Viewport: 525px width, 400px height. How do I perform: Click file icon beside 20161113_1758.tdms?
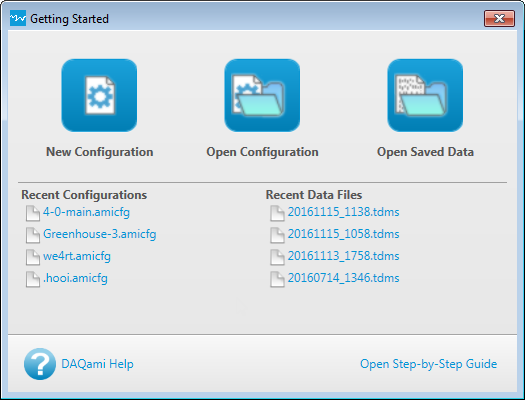click(x=277, y=257)
